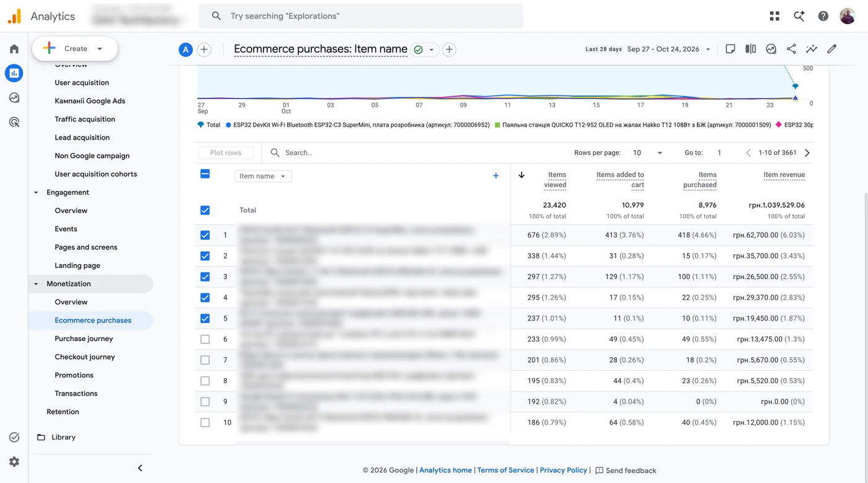Open the sparkle search insights icon

(x=799, y=16)
